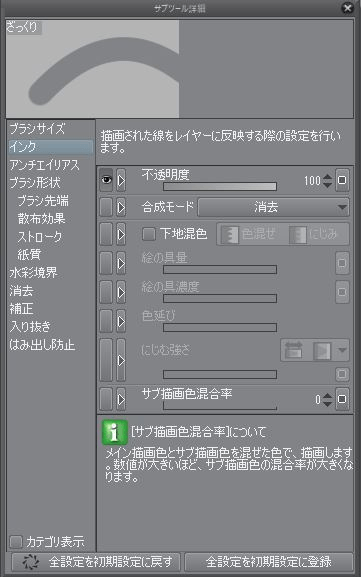Click the 不透明度 slider bar
The height and width of the screenshot is (577, 361).
click(220, 187)
